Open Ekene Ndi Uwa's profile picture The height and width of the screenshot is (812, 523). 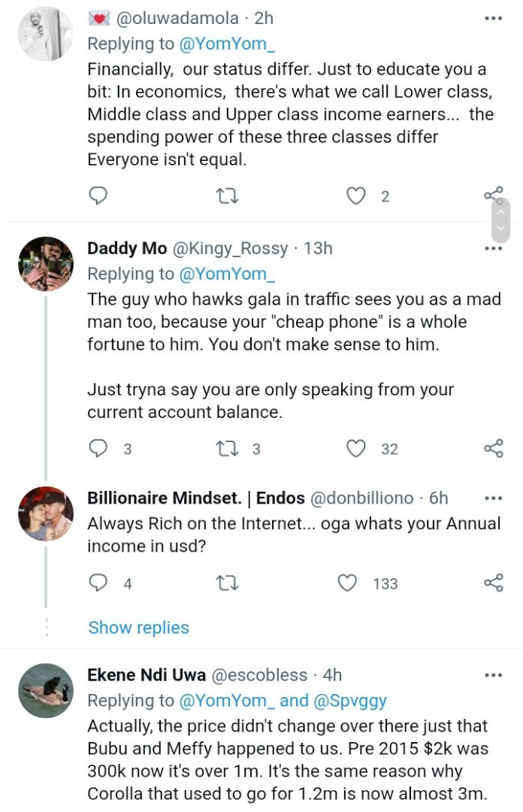click(x=46, y=689)
